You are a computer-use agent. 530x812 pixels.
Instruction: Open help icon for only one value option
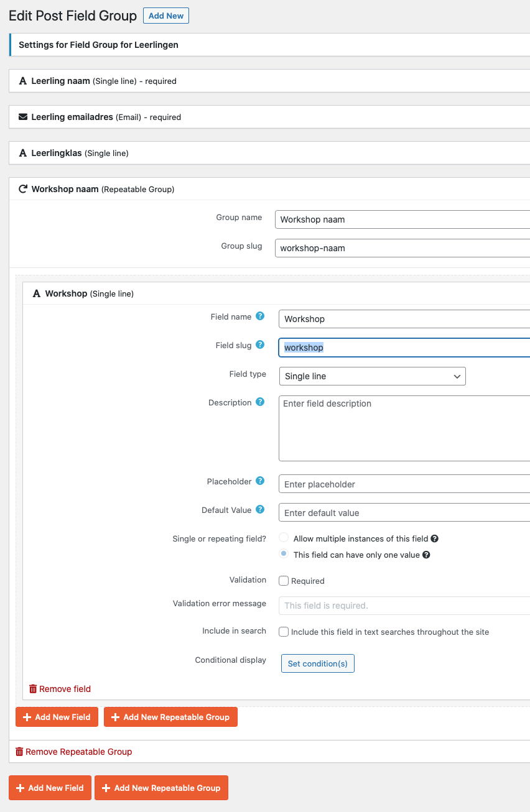pyautogui.click(x=426, y=555)
